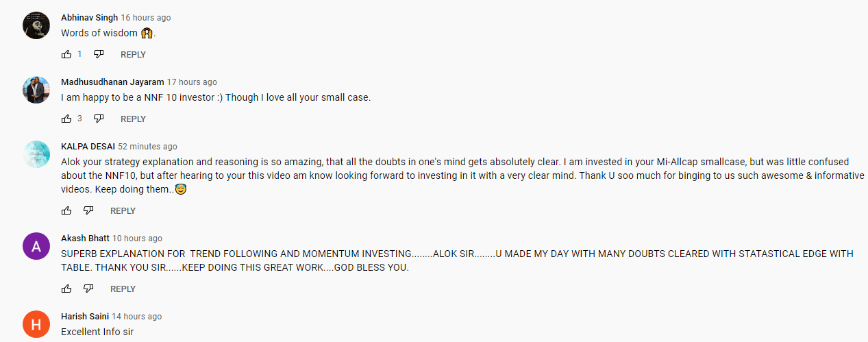
Task: Reply to Abhinav Singh's comment
Action: [x=133, y=54]
